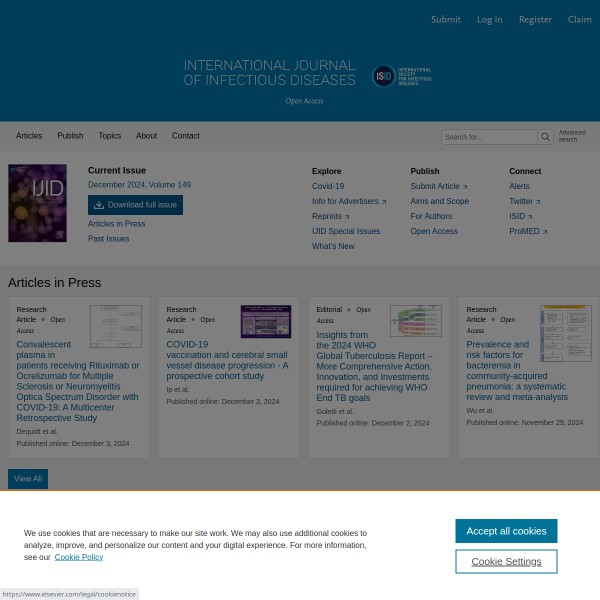
Task: Open the Publish navigation menu
Action: [70, 136]
